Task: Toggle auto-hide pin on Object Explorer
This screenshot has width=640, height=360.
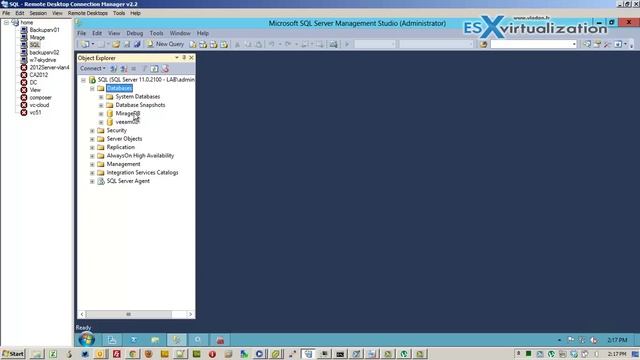Action: (184, 58)
